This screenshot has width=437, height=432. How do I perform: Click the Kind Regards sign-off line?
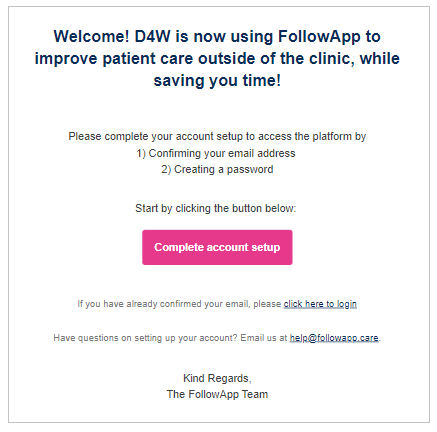click(x=217, y=378)
